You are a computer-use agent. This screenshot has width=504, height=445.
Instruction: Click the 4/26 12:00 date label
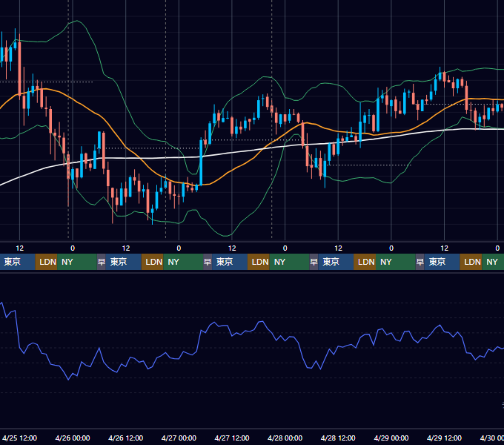[x=126, y=438]
